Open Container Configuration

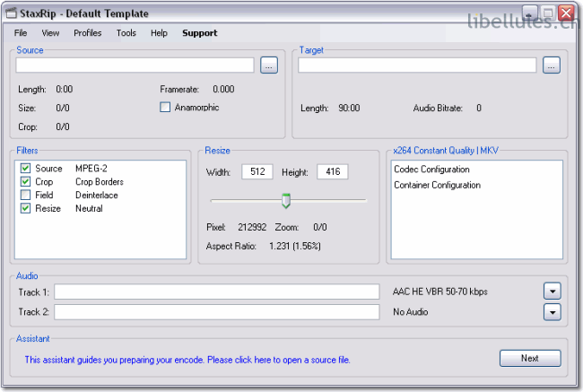(x=438, y=185)
